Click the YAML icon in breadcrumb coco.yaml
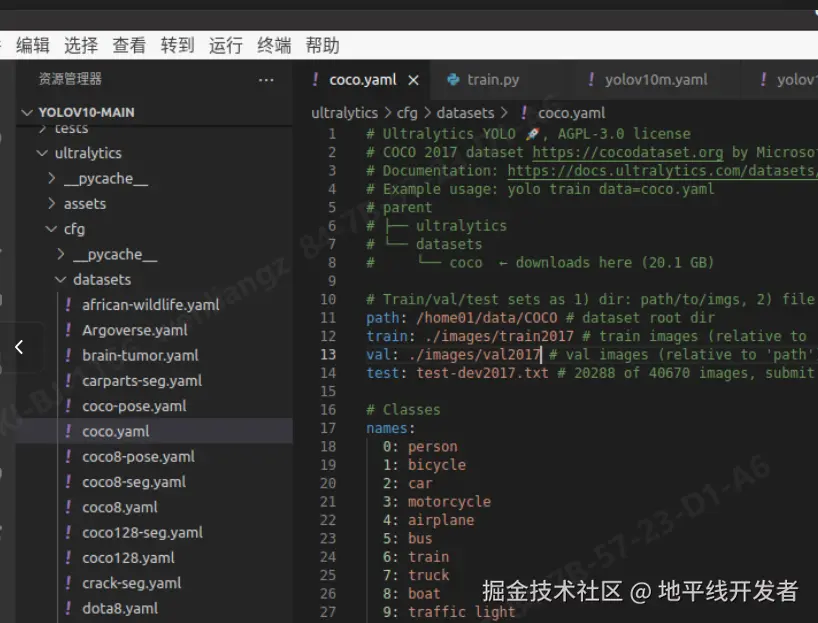This screenshot has height=623, width=818. 524,113
